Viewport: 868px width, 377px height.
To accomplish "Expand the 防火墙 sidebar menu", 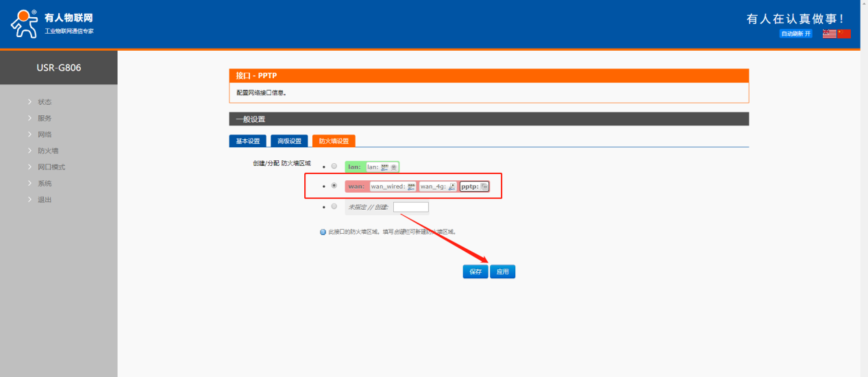I will click(x=47, y=151).
